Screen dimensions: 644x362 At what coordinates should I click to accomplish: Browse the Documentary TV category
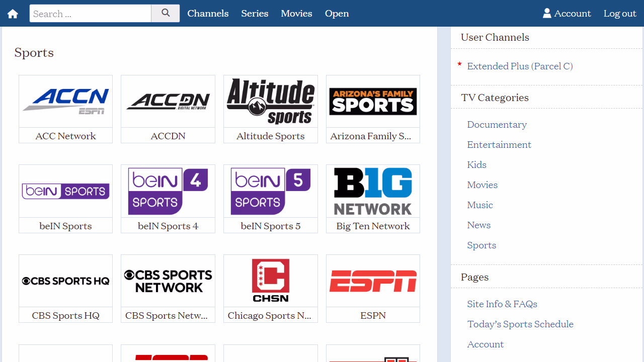pos(497,125)
